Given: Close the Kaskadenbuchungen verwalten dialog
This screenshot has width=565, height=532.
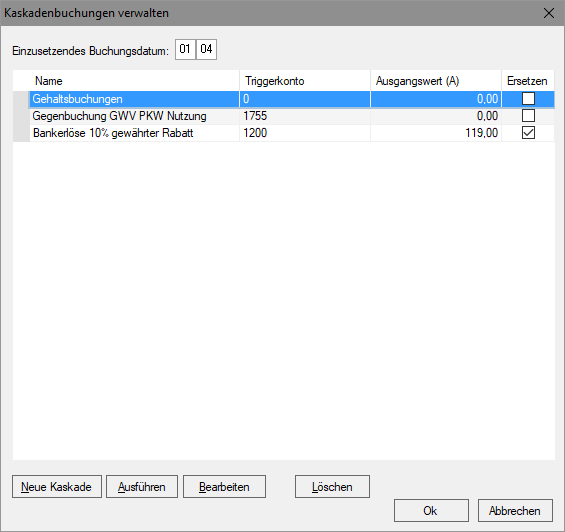Looking at the screenshot, I should (549, 13).
